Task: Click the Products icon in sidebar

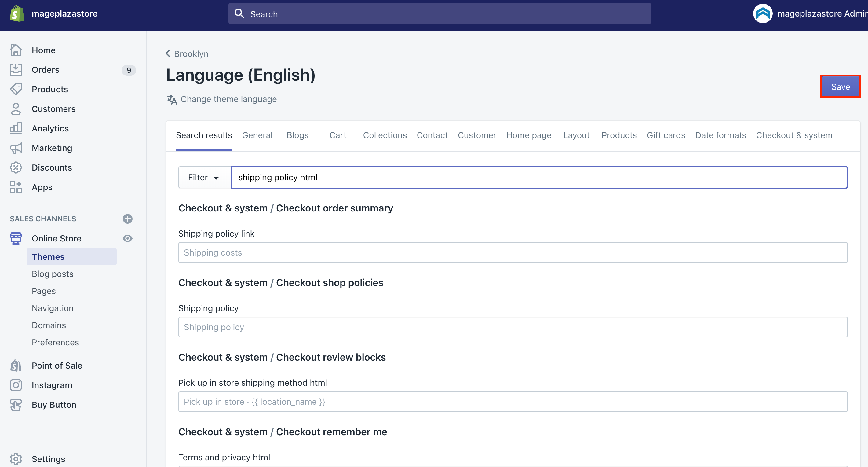Action: 16,89
